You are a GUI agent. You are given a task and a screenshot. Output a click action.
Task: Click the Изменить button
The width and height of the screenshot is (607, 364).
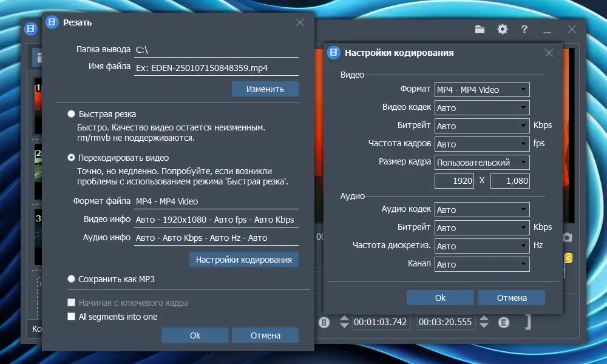(x=265, y=89)
